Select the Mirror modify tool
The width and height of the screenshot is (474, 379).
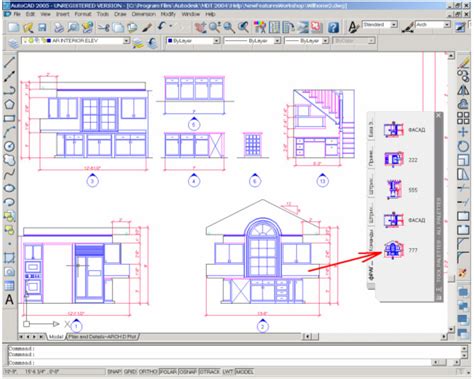463,90
